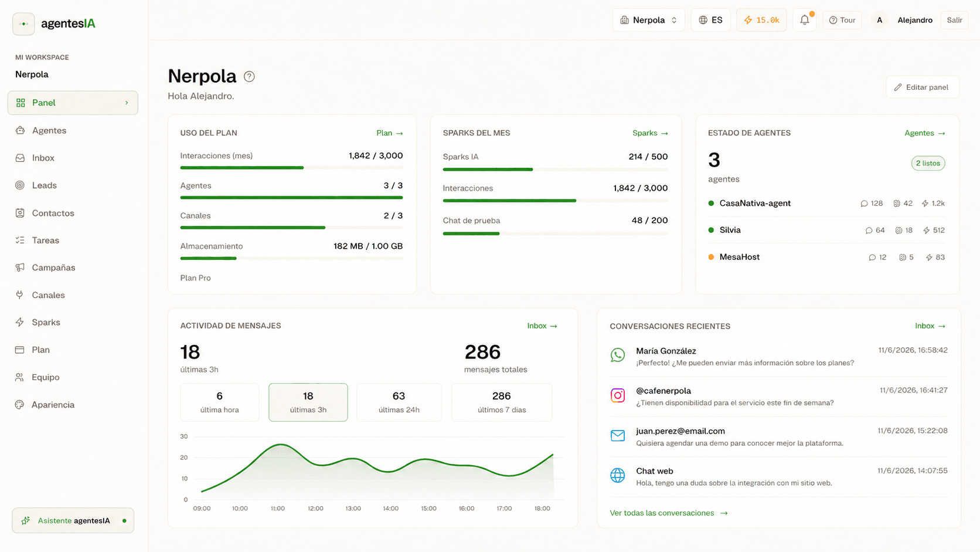Select the "última hora" time range card

(220, 402)
